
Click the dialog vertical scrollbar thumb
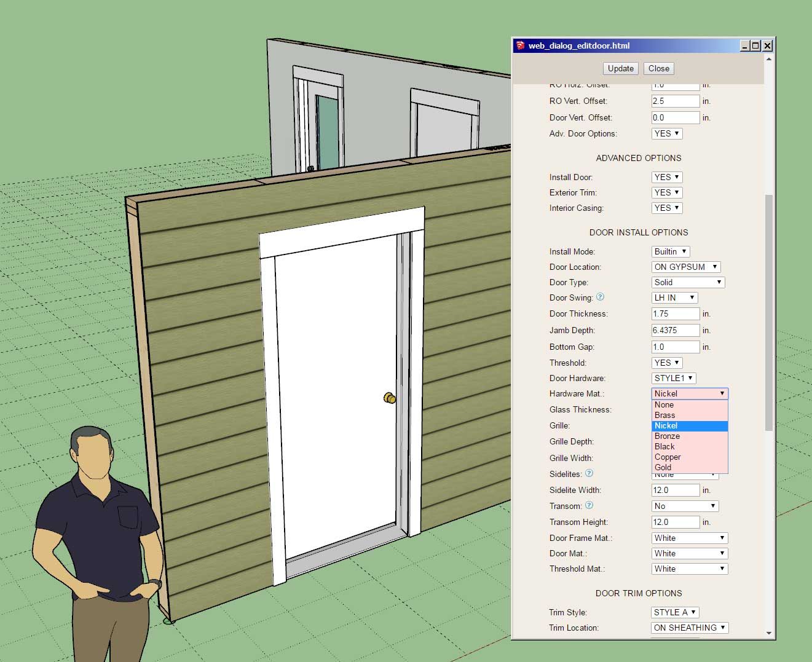coord(768,312)
